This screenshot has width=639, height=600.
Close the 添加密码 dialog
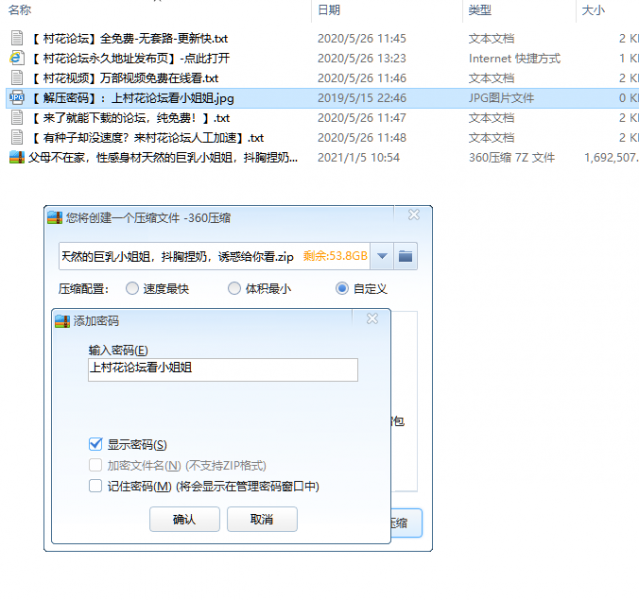[372, 318]
